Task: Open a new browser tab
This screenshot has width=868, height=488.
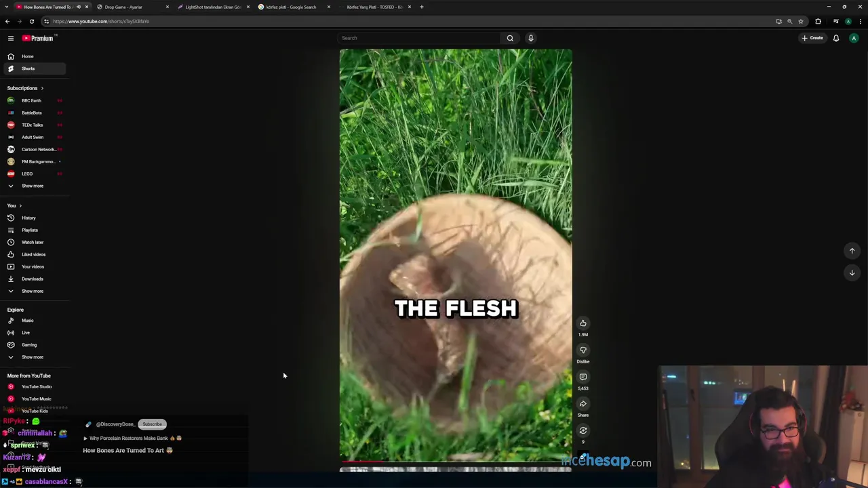Action: point(421,7)
